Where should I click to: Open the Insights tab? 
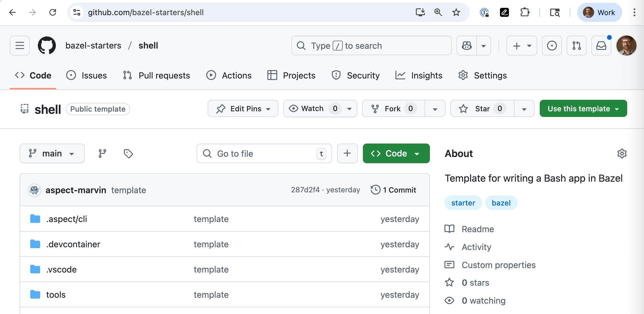pyautogui.click(x=419, y=75)
